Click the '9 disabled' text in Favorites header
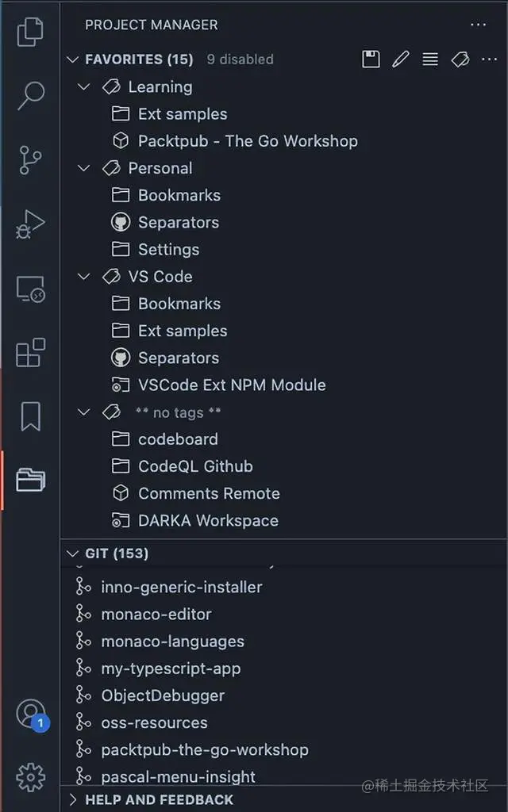Screen dimensions: 508x812 click(240, 59)
